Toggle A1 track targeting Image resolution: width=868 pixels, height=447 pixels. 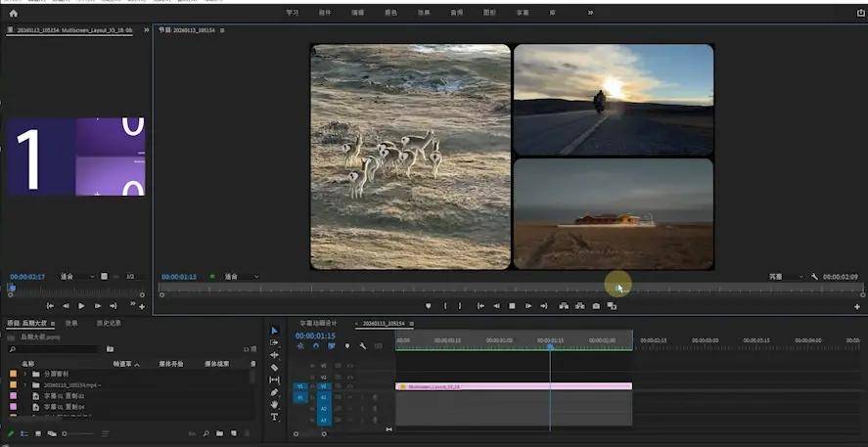(324, 397)
